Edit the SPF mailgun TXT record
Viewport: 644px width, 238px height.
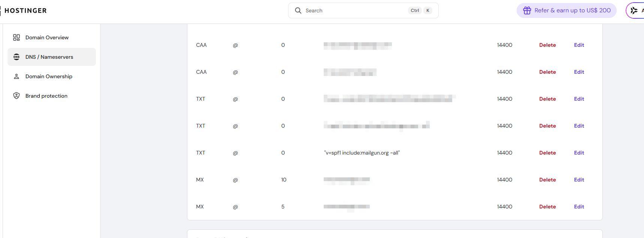[x=579, y=153]
